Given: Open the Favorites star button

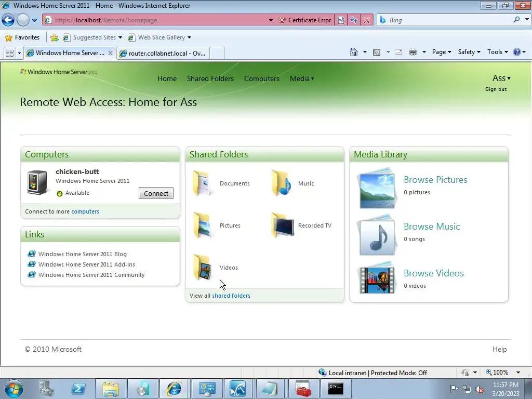Looking at the screenshot, I should pos(22,37).
